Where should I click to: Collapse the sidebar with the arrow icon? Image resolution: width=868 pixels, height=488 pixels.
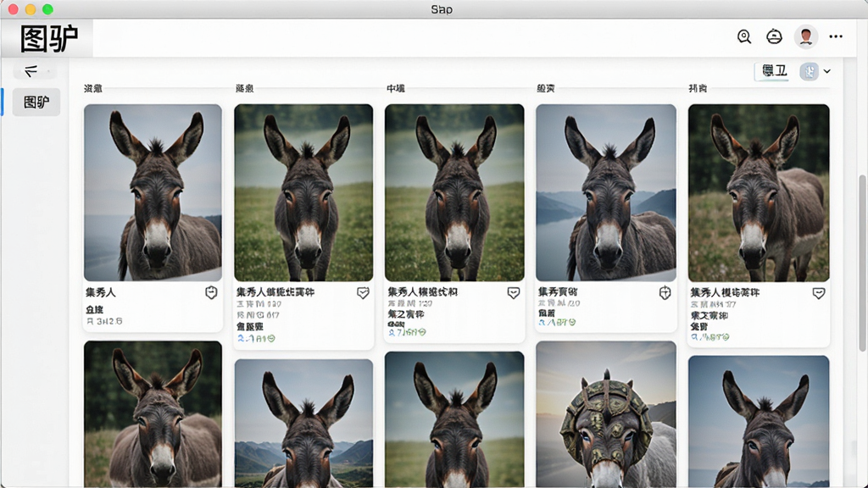(31, 71)
